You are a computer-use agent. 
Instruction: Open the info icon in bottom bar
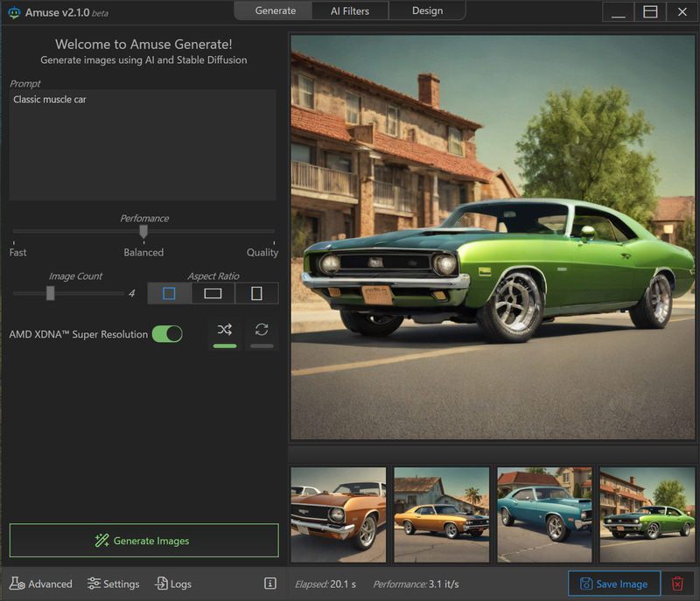point(270,584)
